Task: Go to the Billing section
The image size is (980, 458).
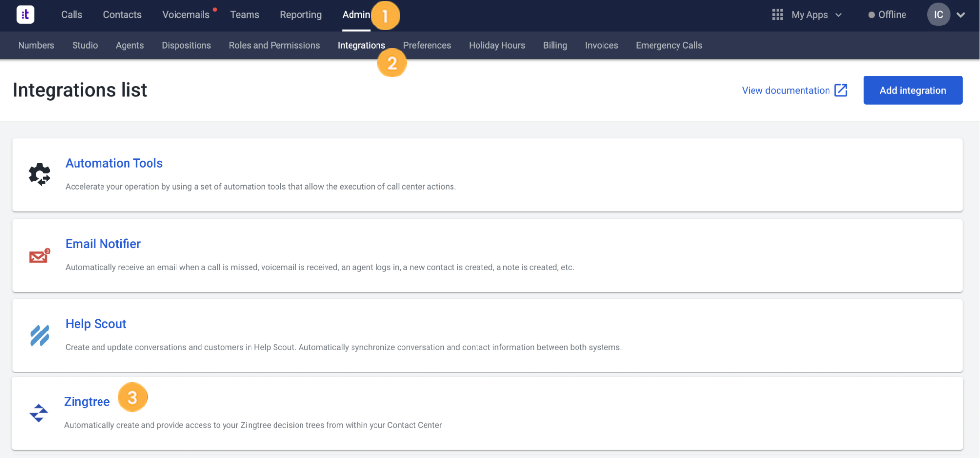Action: point(555,45)
